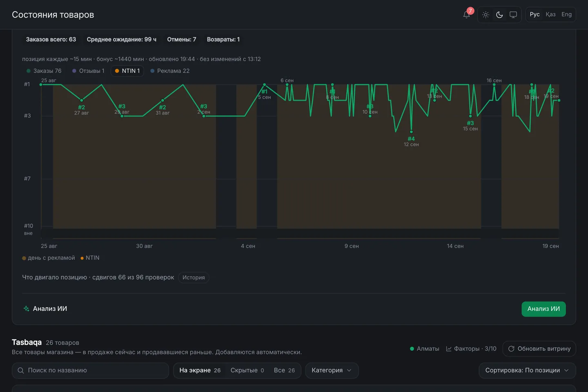Switch language to Қаз
Viewport: 588px width, 392px height.
pyautogui.click(x=550, y=14)
